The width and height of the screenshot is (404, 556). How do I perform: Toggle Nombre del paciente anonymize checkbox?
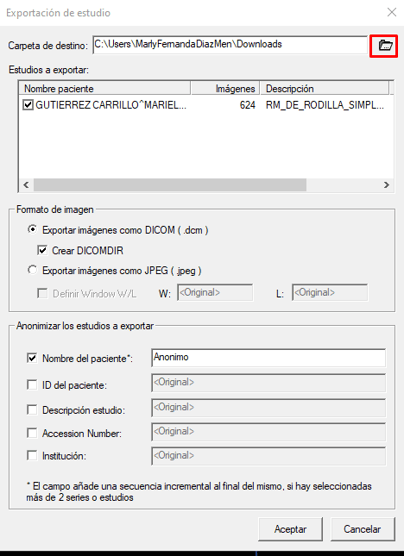click(32, 358)
